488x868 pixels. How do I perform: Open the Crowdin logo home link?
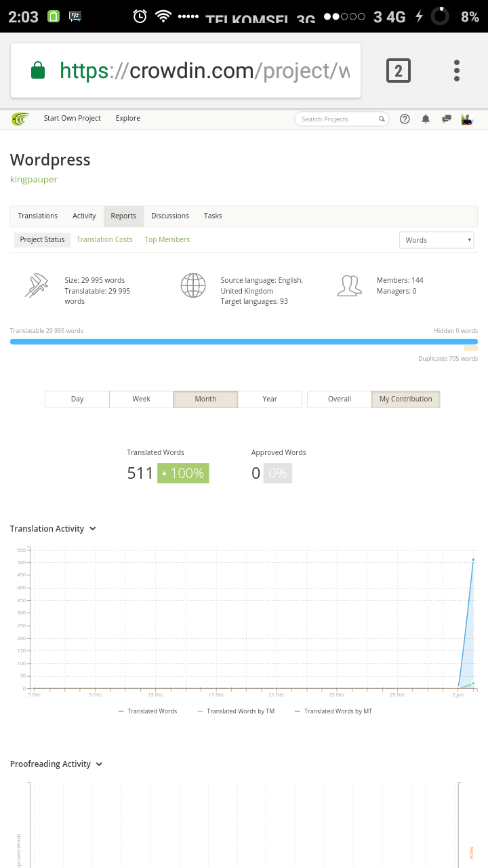[20, 119]
